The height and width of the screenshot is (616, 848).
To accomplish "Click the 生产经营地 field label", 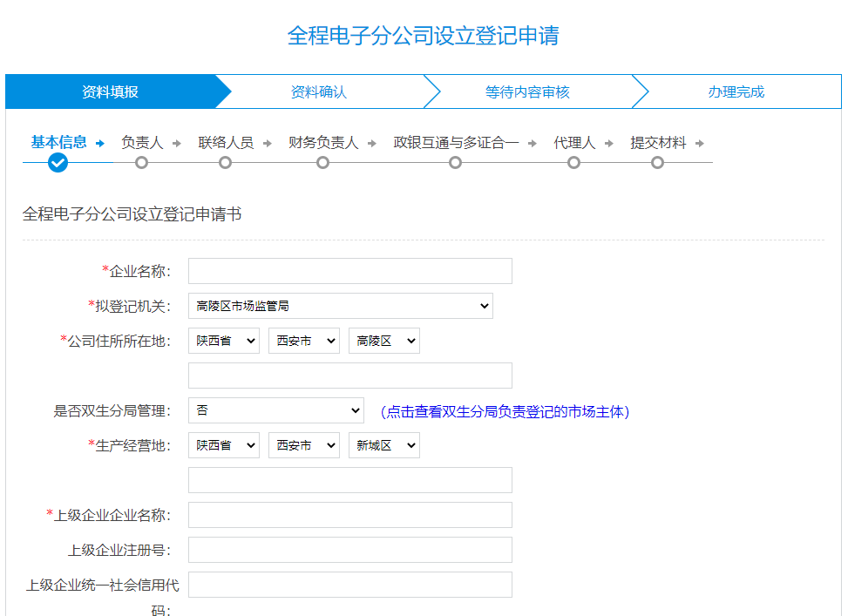I will click(x=129, y=445).
